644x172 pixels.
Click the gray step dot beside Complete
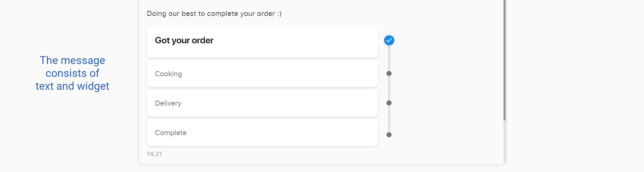coord(389,135)
